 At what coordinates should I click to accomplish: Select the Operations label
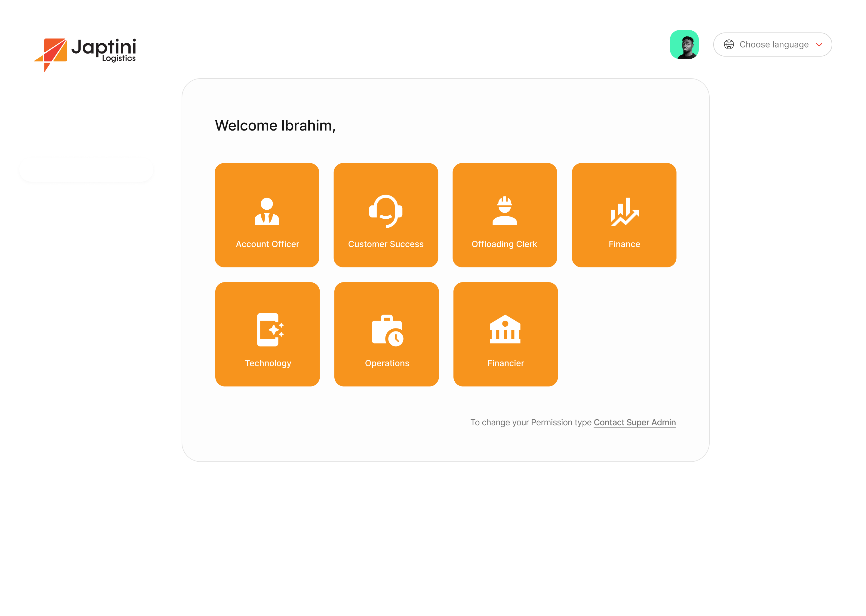coord(387,363)
